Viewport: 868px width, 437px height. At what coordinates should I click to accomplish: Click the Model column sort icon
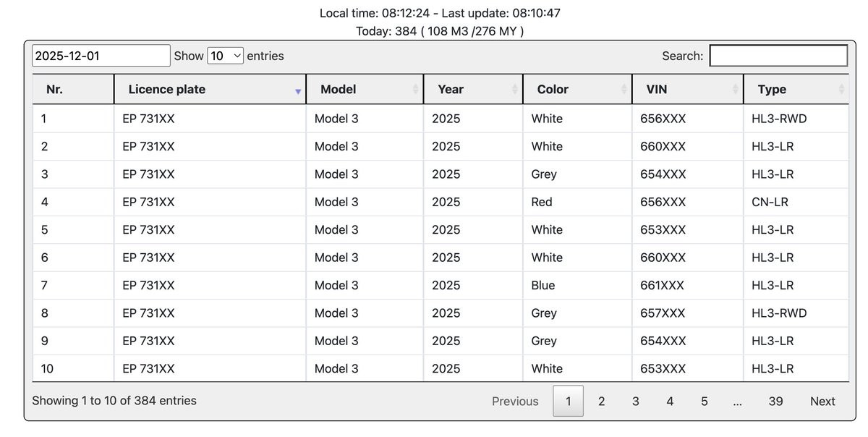click(415, 89)
